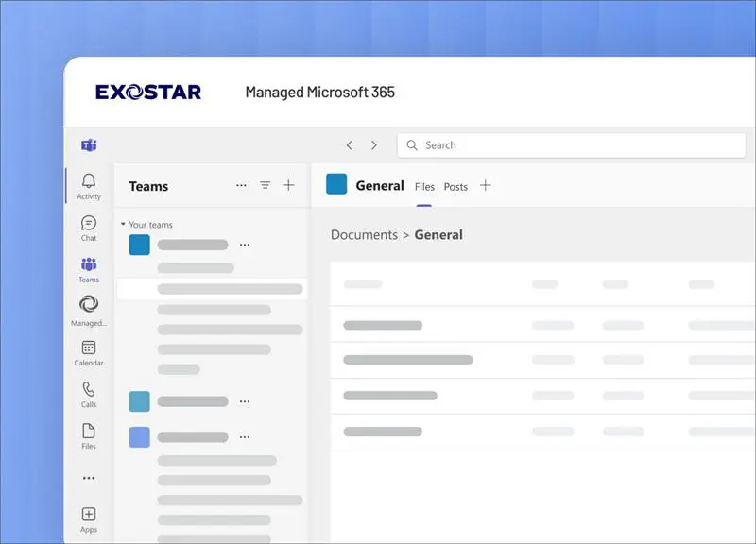756x544 pixels.
Task: Click the back navigation chevron
Action: 349,144
